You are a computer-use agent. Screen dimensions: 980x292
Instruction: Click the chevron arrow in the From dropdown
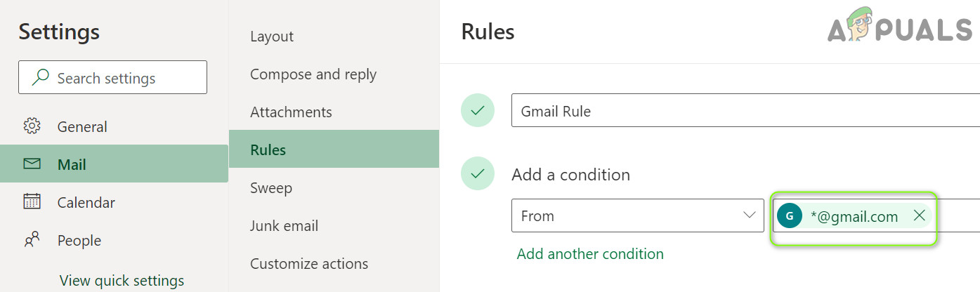749,215
